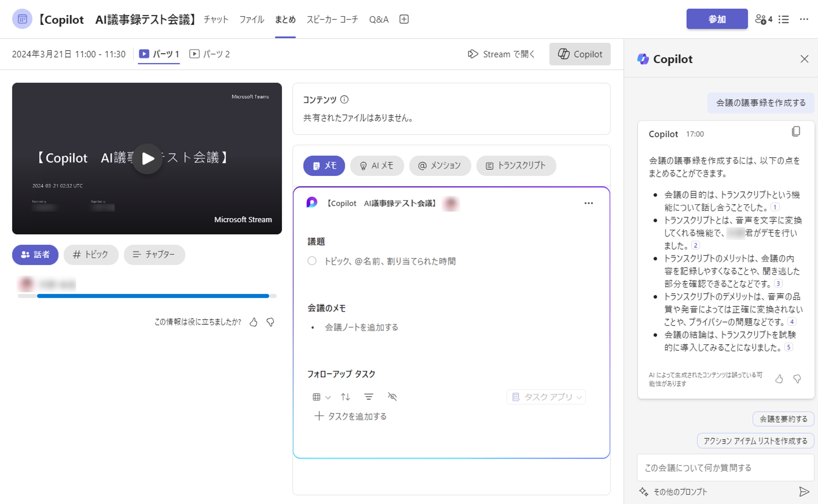818x504 pixels.
Task: Check the agenda item radio circle
Action: tap(312, 261)
